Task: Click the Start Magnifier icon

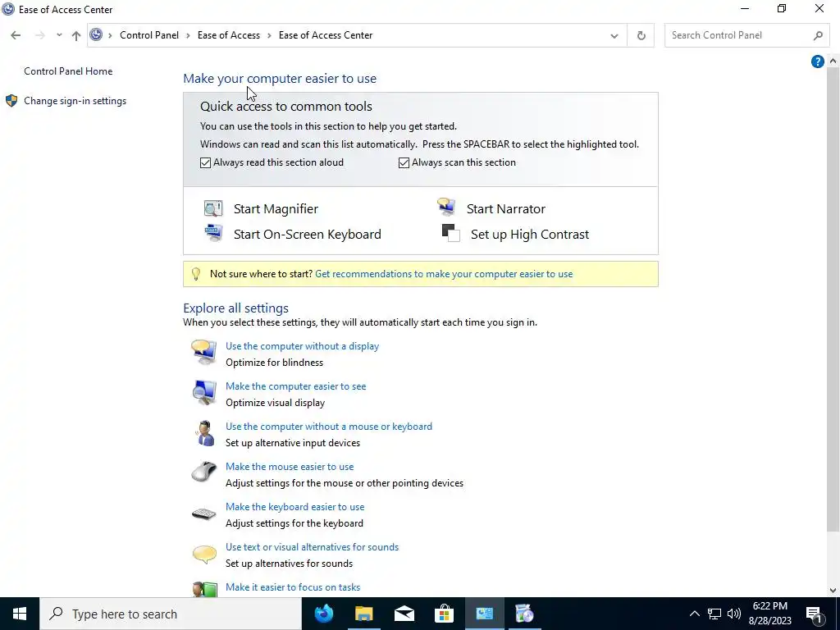Action: point(213,208)
